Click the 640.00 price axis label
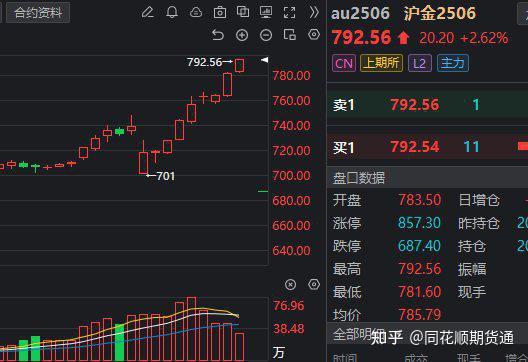528x362 pixels. tap(291, 251)
